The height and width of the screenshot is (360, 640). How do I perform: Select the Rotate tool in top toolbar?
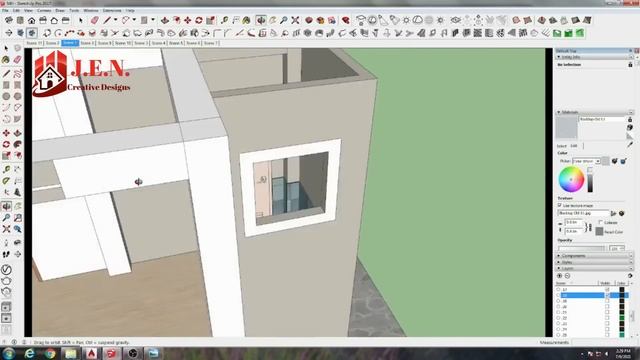pos(199,20)
